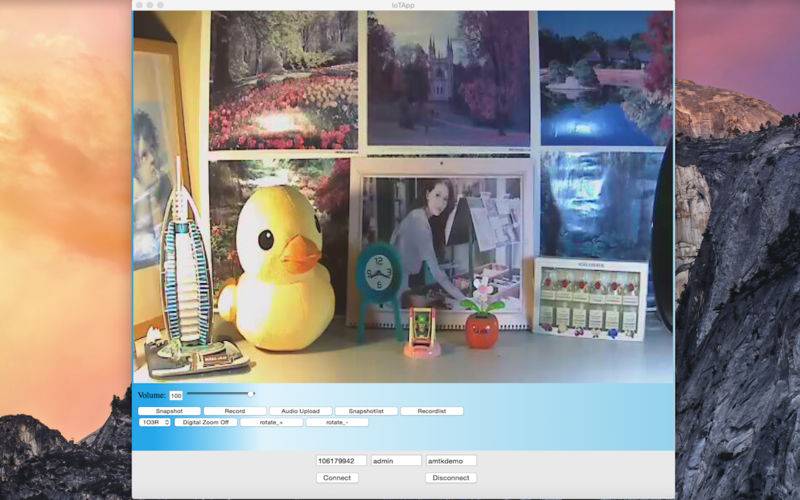Disconnect from the camera

pos(451,478)
